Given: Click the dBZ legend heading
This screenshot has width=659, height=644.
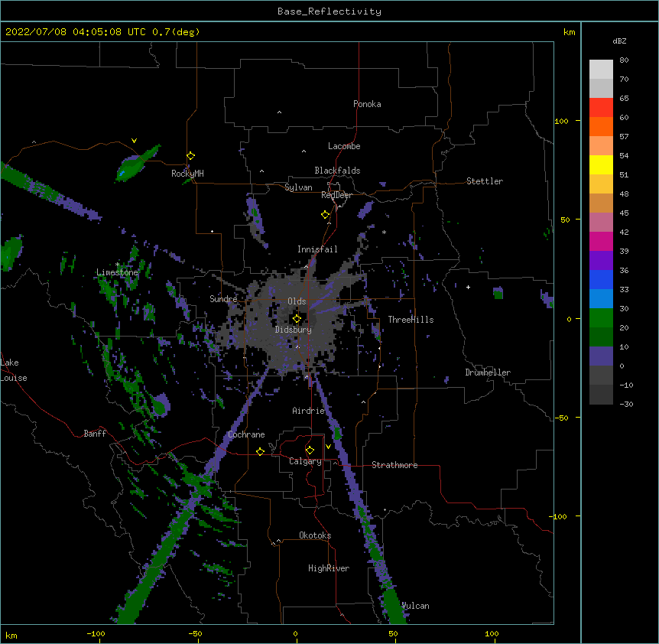Looking at the screenshot, I should pos(619,41).
